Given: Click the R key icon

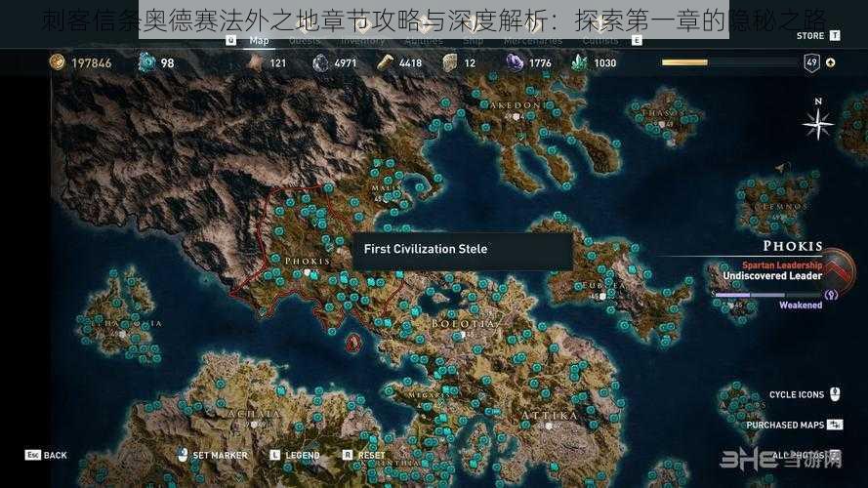Looking at the screenshot, I should click(347, 455).
